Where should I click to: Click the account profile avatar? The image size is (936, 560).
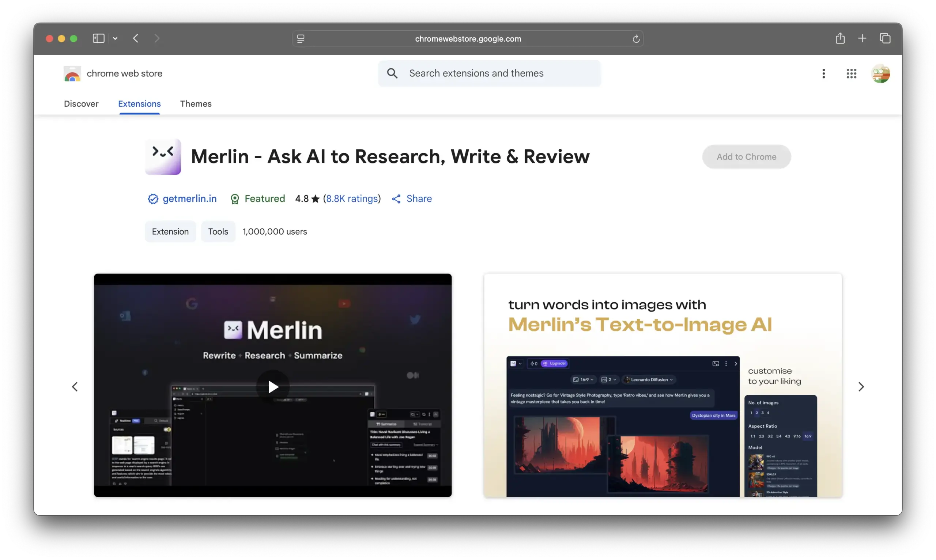(x=880, y=73)
